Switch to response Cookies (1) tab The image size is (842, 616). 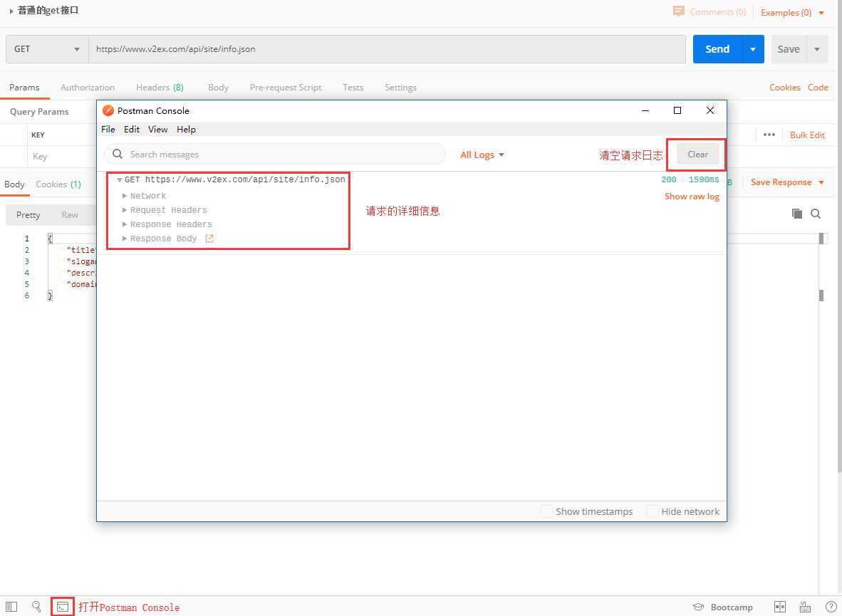coord(58,184)
